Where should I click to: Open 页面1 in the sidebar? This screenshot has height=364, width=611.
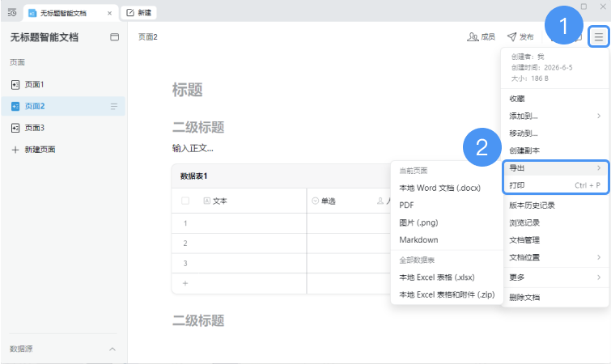tap(63, 84)
